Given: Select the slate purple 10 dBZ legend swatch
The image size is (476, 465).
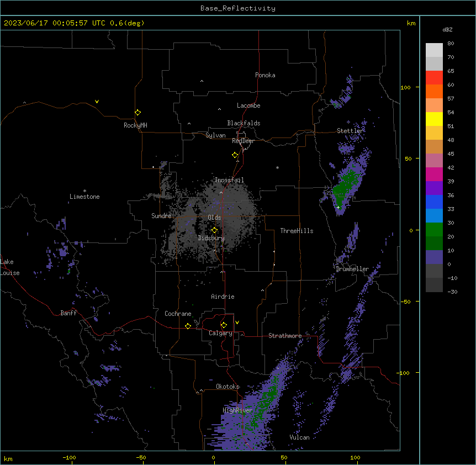Looking at the screenshot, I should pos(434,257).
